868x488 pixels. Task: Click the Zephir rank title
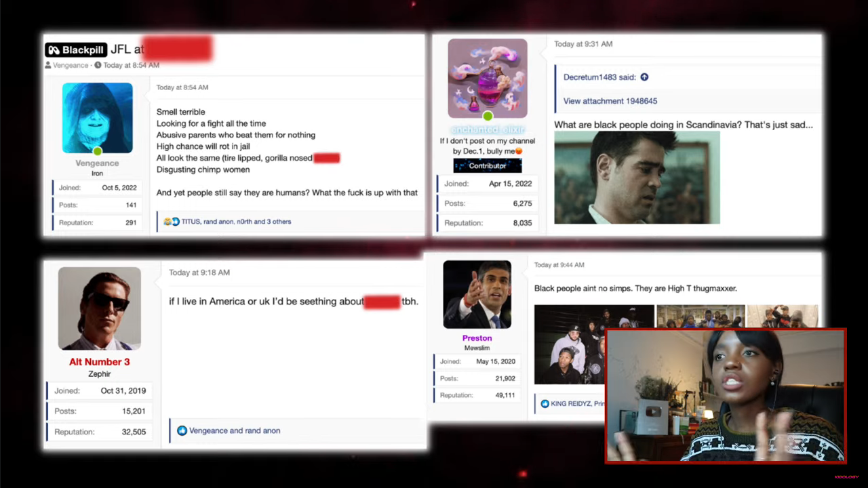(x=100, y=374)
